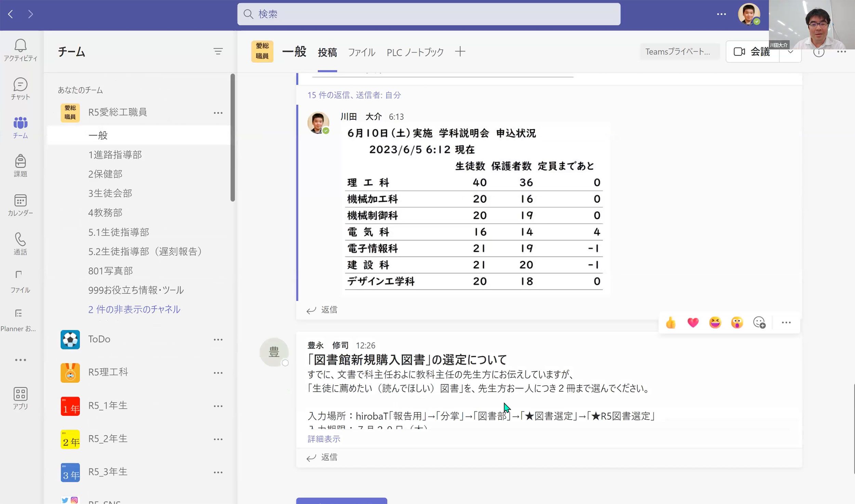Open the Chat (チャット) icon
The image size is (855, 504).
[21, 89]
